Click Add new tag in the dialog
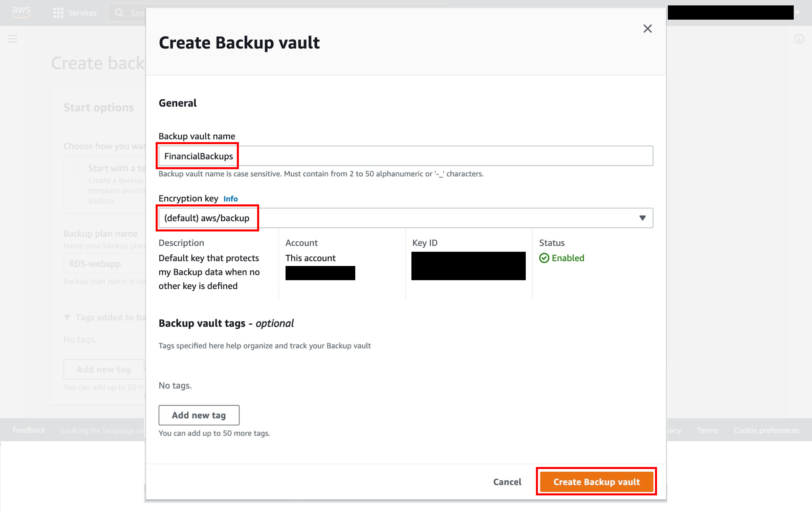This screenshot has height=513, width=812. click(x=199, y=415)
